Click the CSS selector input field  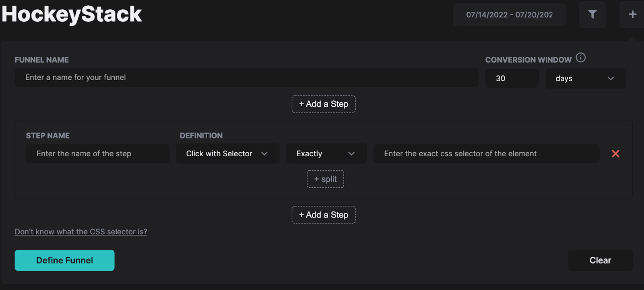(486, 153)
